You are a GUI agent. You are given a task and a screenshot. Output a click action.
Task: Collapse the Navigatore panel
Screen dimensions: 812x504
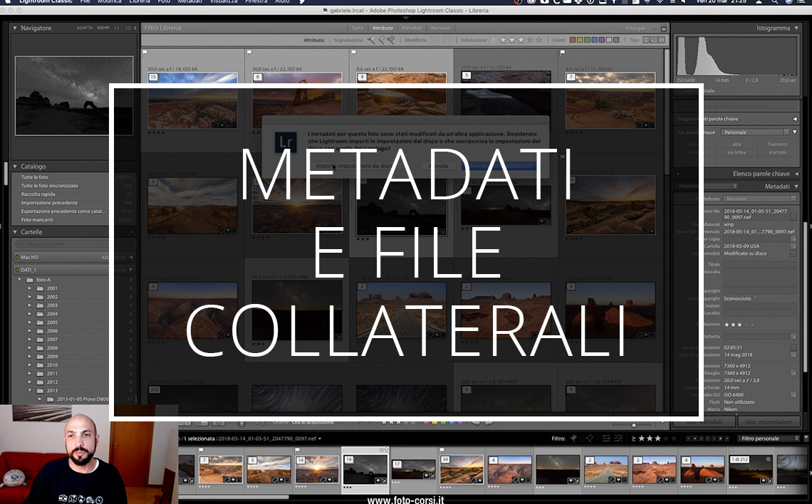(14, 28)
